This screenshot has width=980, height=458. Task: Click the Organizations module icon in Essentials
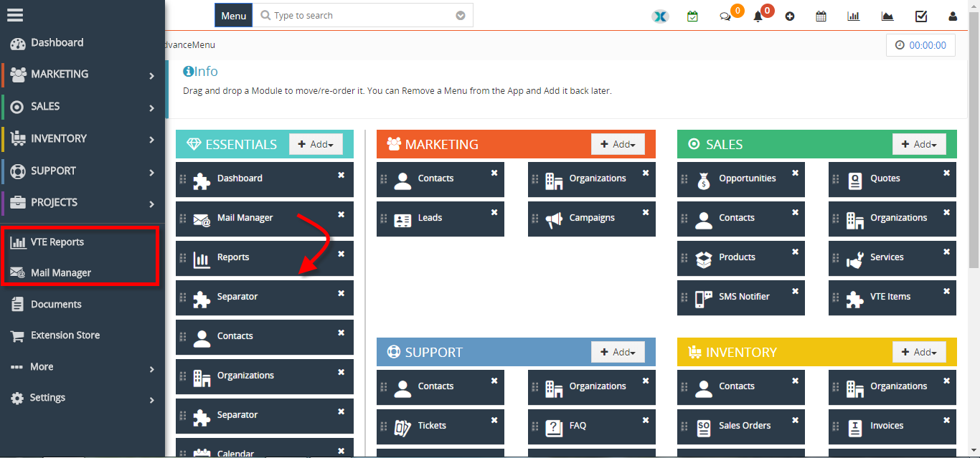pos(202,378)
